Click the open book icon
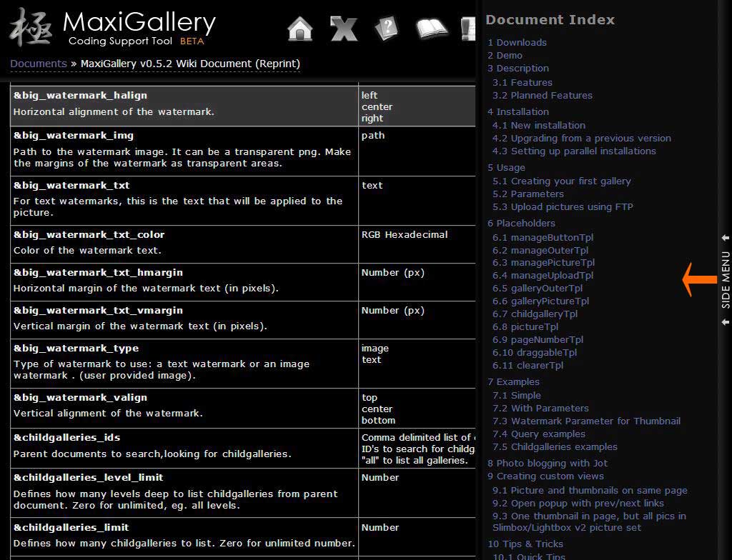Viewport: 732px width, 560px height. click(432, 29)
